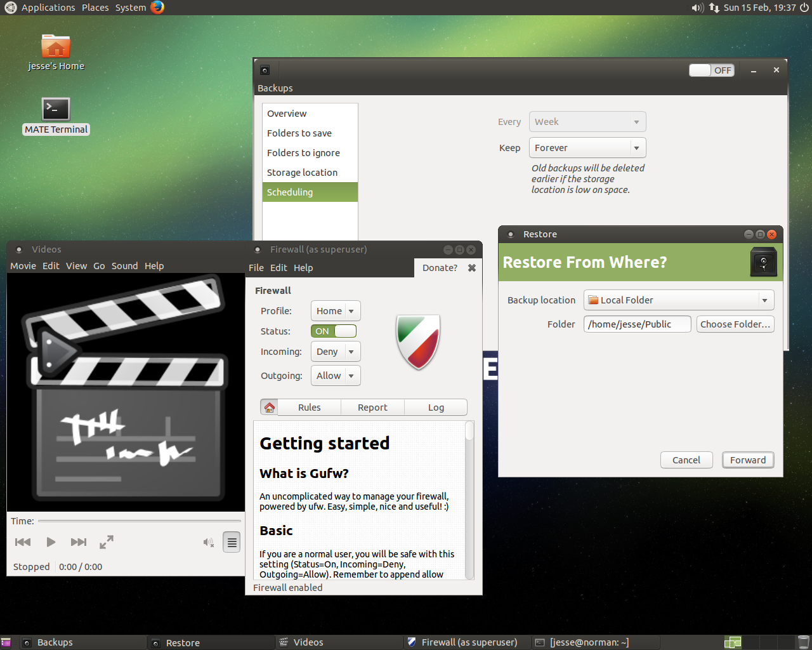Turn off the Firewall Status switch
Viewport: 812px width, 650px height.
coord(334,331)
